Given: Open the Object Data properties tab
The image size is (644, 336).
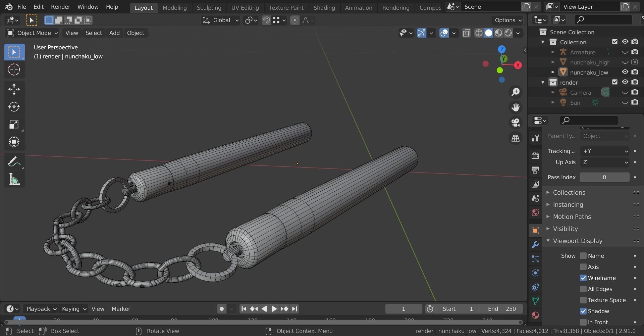Looking at the screenshot, I should (535, 301).
